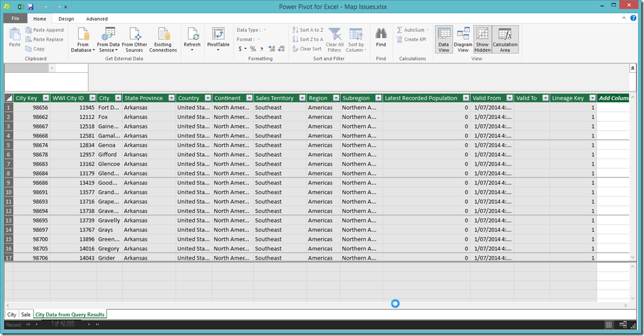Clear All Filters
This screenshot has height=336, width=644.
coord(335,40)
